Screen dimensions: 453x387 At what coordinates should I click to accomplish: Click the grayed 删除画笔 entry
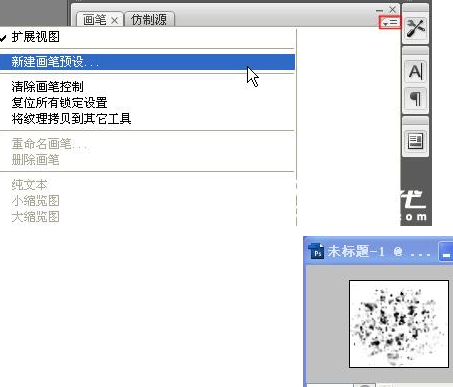point(147,160)
